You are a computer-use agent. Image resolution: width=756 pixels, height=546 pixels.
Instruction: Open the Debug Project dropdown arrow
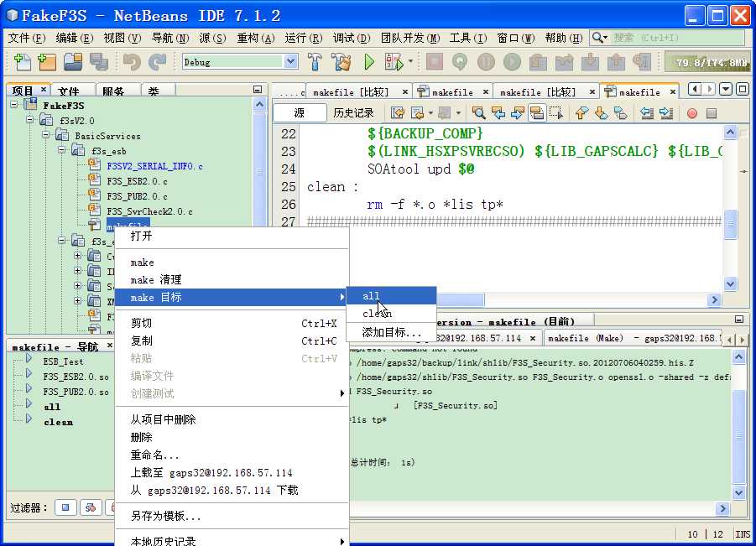pyautogui.click(x=411, y=62)
